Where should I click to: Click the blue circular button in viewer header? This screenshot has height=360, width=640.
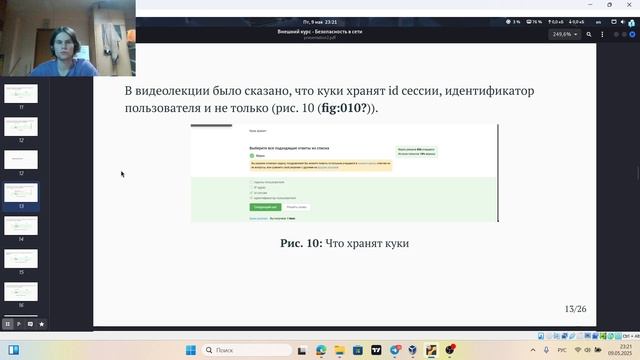pyautogui.click(x=632, y=35)
